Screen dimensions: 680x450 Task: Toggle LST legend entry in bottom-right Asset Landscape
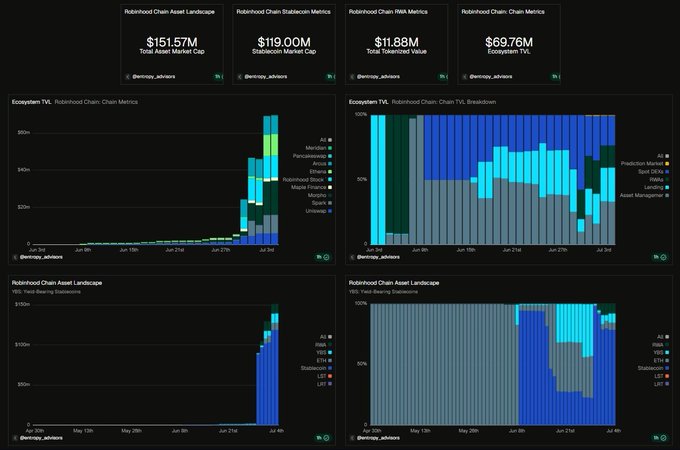point(661,376)
